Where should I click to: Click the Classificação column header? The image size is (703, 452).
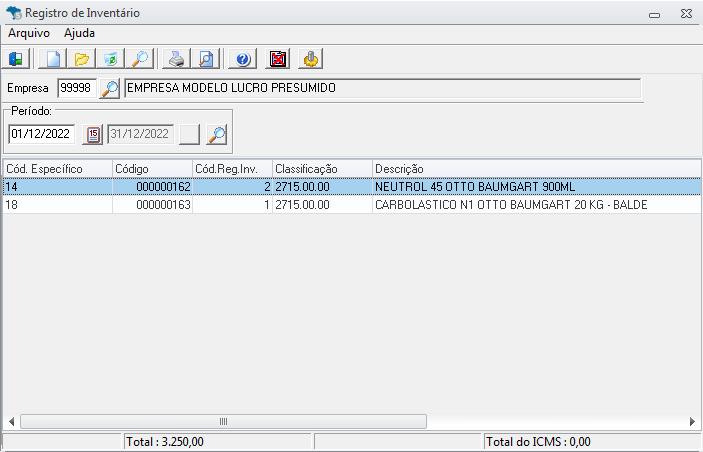coord(322,169)
